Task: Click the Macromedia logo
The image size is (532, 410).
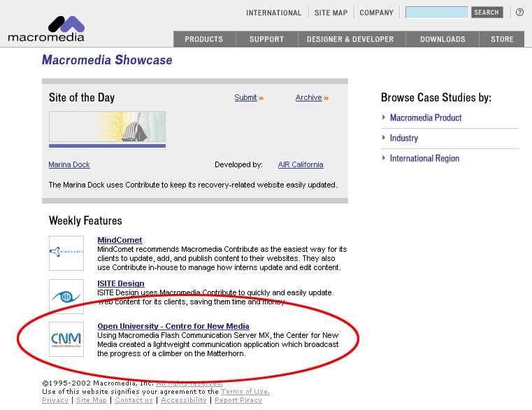Action: click(46, 29)
